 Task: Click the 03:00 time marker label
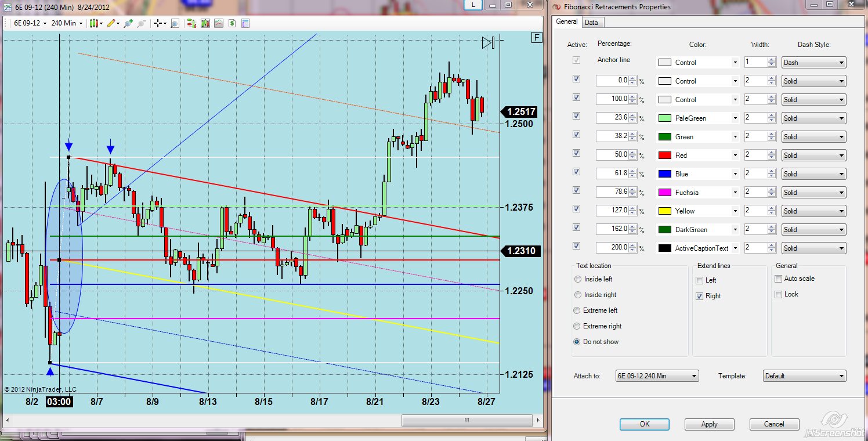tap(59, 401)
